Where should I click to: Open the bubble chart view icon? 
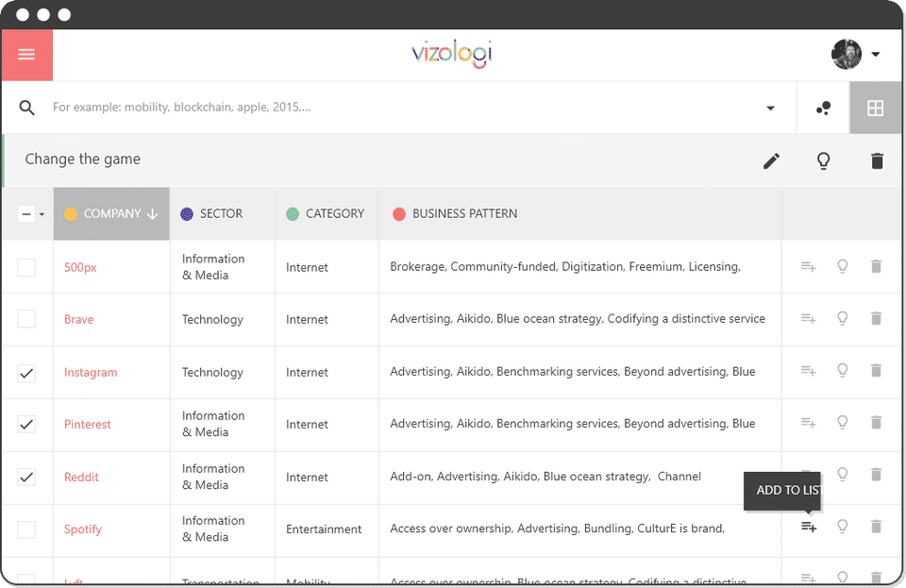pyautogui.click(x=823, y=109)
